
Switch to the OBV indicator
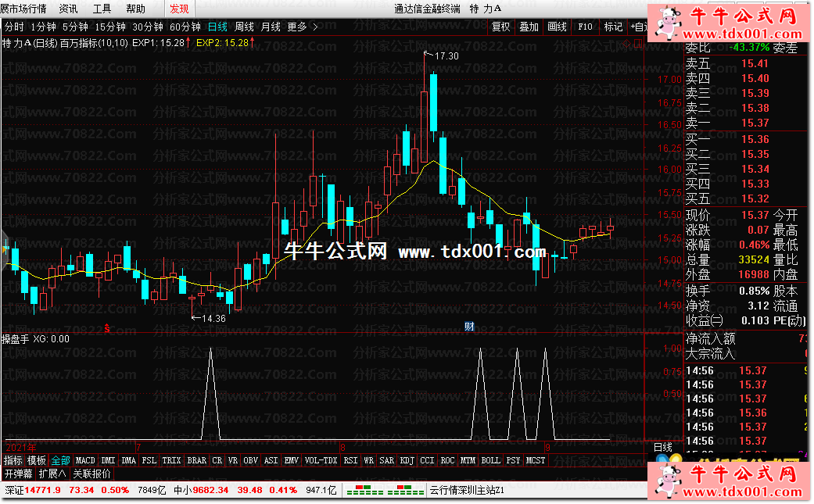tap(251, 460)
